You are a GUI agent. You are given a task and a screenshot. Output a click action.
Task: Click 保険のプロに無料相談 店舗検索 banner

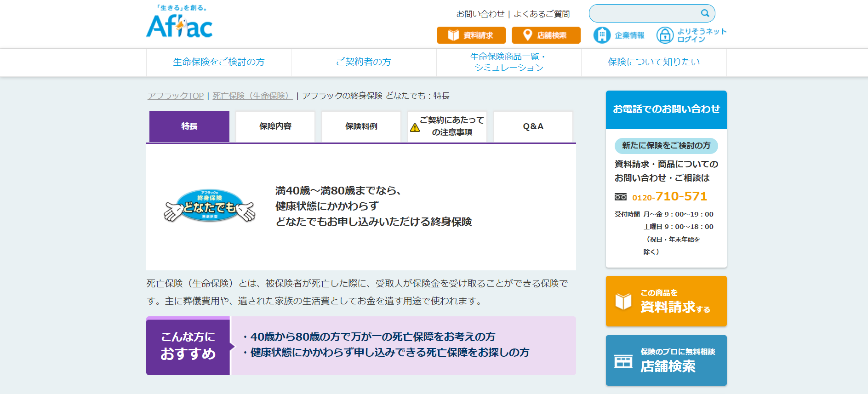coord(666,360)
